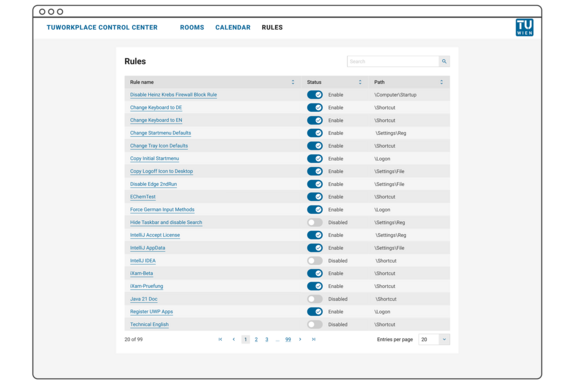Sort by Rule name column arrows
The width and height of the screenshot is (575, 384).
click(293, 82)
